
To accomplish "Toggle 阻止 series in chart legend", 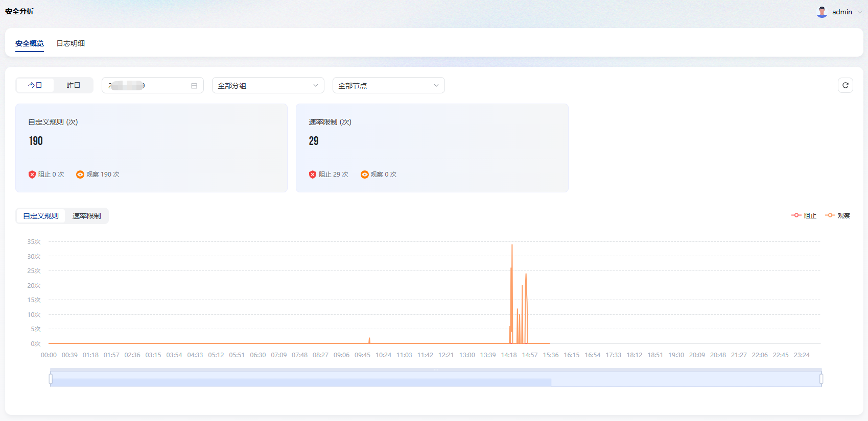I will 804,215.
